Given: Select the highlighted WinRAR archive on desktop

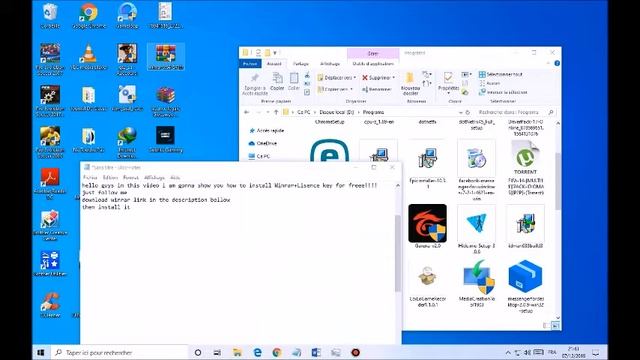Looking at the screenshot, I should [166, 57].
